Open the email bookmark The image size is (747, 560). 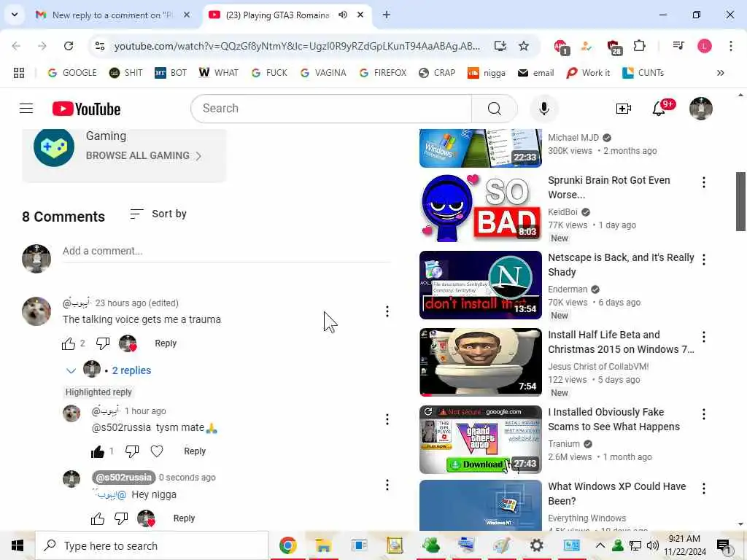tap(536, 73)
